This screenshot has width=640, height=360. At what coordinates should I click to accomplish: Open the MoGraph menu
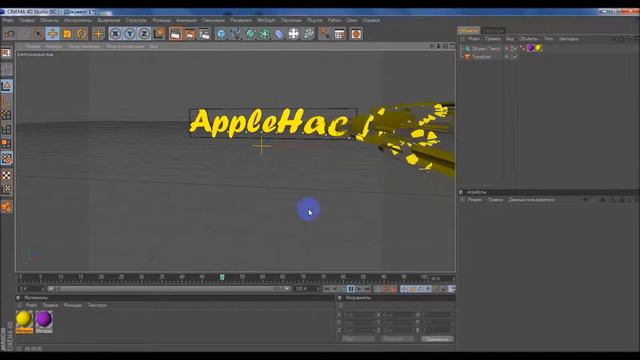pos(266,20)
